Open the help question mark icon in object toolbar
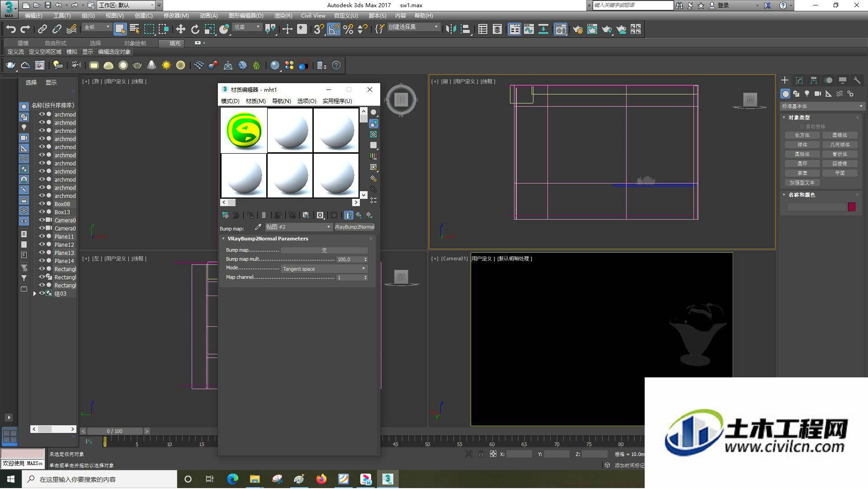This screenshot has height=489, width=868. (x=336, y=66)
